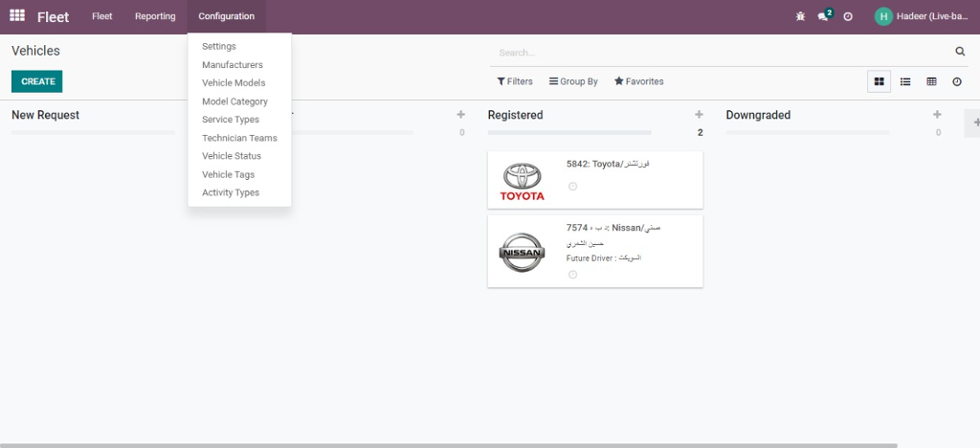Image resolution: width=980 pixels, height=448 pixels.
Task: Expand the Group By dropdown
Action: coord(573,81)
